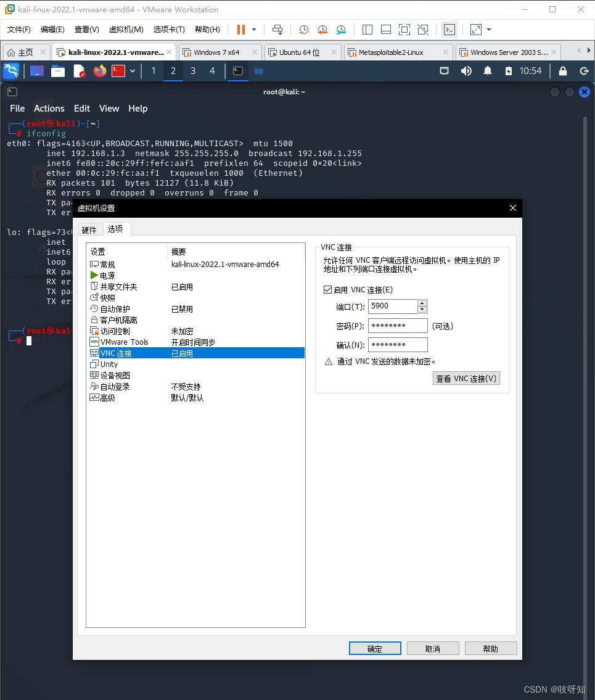Toggle the 启用 VNC 连接 checkbox

(327, 290)
